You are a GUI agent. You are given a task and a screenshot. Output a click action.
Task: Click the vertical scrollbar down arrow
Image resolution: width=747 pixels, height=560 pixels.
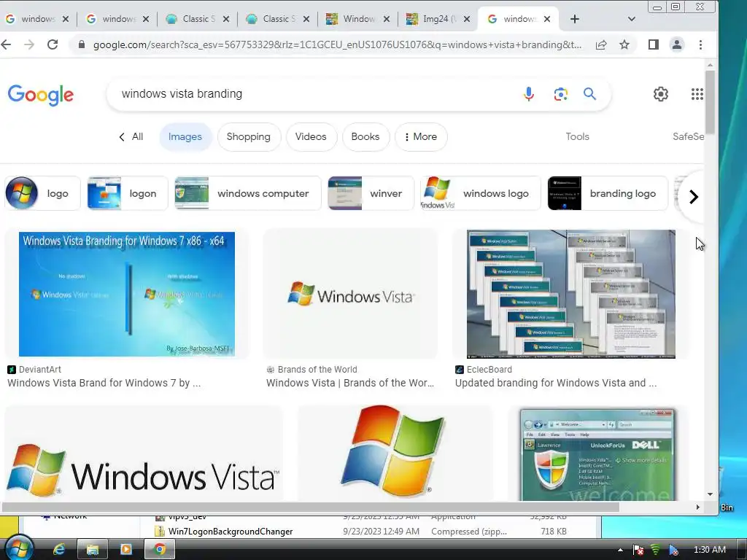tap(710, 494)
